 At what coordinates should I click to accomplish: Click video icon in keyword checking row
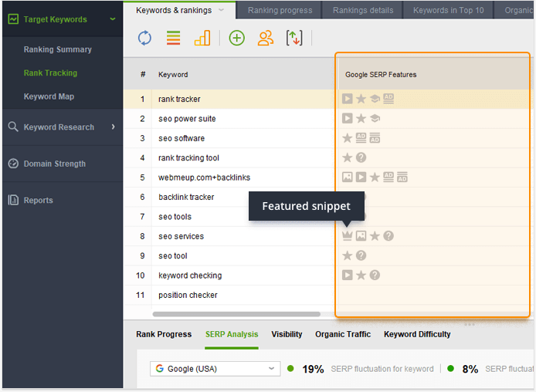coord(348,275)
